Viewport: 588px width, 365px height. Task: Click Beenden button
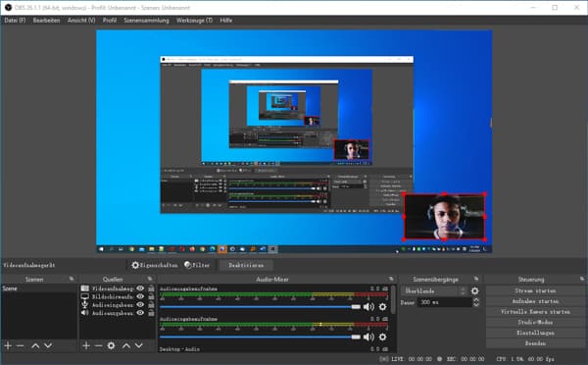pyautogui.click(x=535, y=343)
